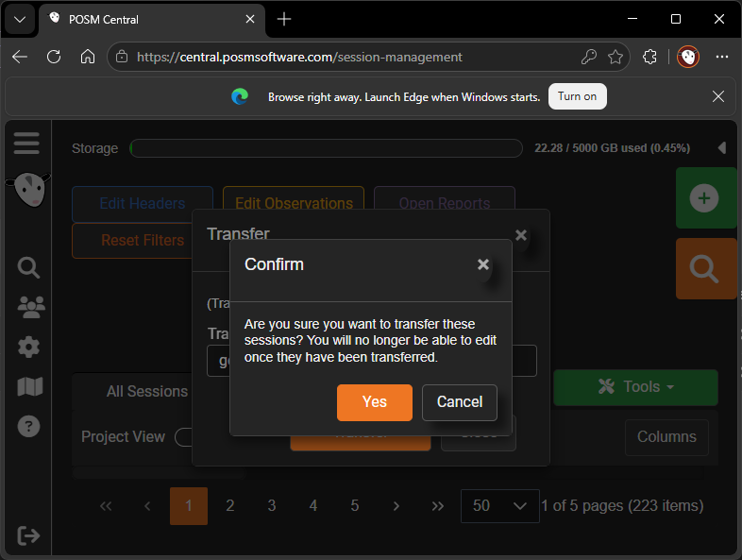Click the Edit Headers button
742x560 pixels.
coord(143,204)
